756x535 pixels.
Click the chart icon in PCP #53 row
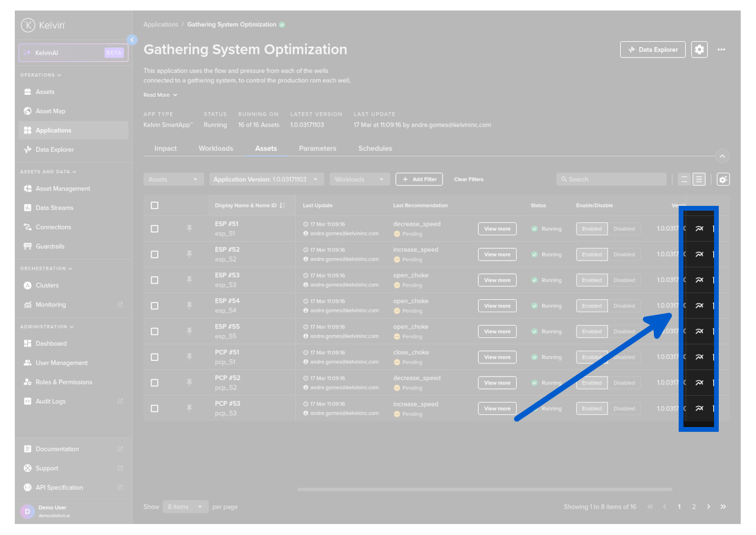click(x=699, y=408)
